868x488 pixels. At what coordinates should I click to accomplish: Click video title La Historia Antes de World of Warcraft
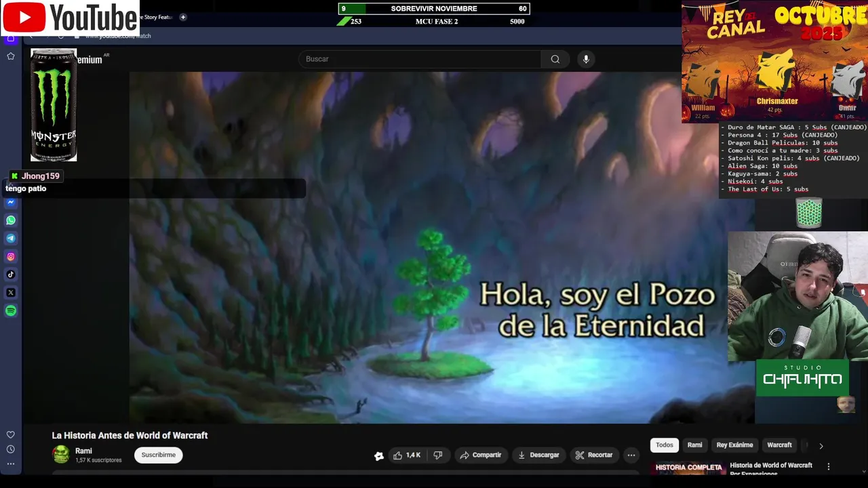[x=130, y=436]
